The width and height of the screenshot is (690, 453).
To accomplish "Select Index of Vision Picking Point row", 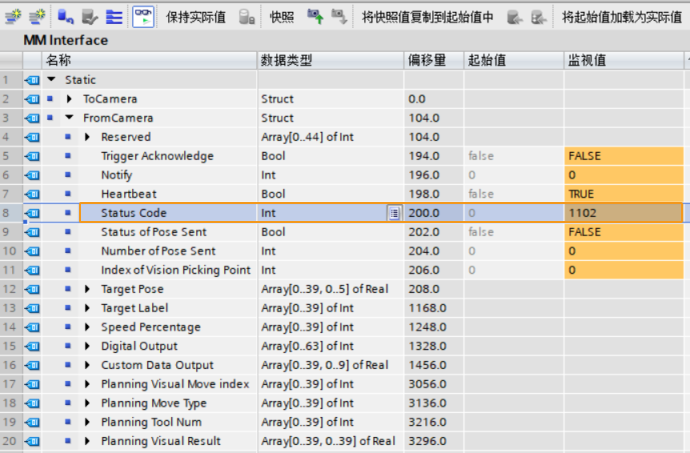I will [x=176, y=270].
